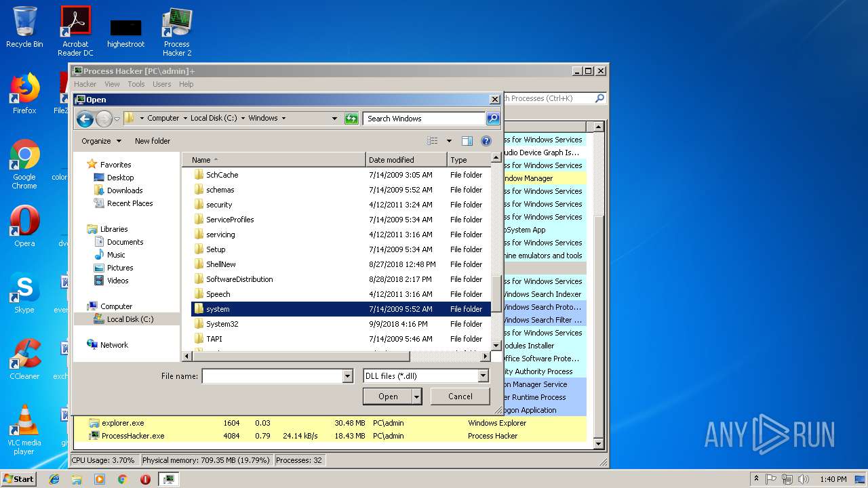Click the Cancel button
Screen dimensions: 868x488
point(460,396)
